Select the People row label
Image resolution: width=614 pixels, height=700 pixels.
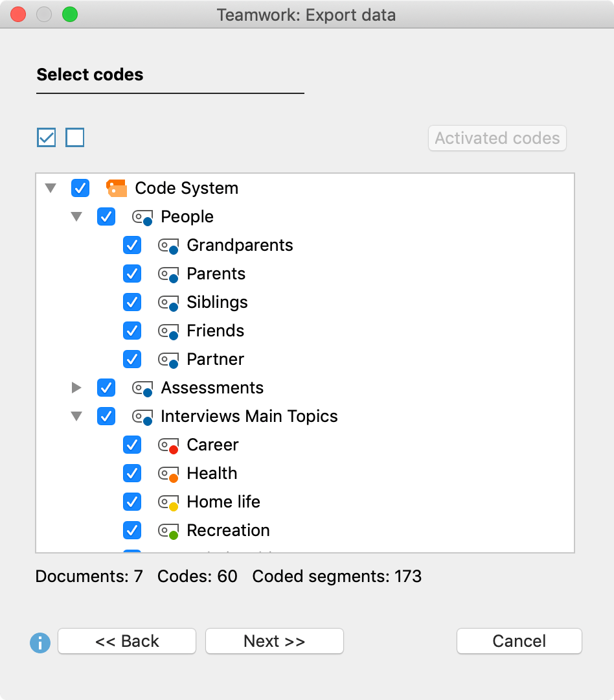pyautogui.click(x=187, y=217)
